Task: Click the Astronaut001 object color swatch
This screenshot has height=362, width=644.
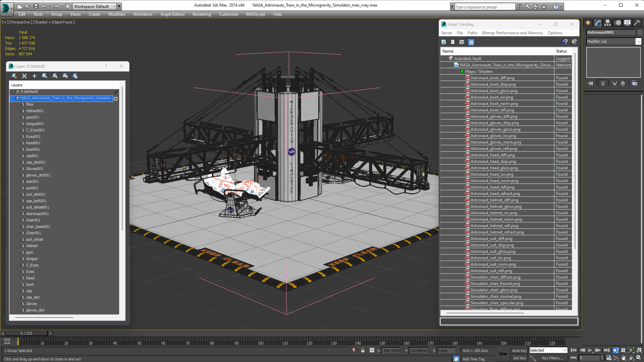Action: pos(639,32)
